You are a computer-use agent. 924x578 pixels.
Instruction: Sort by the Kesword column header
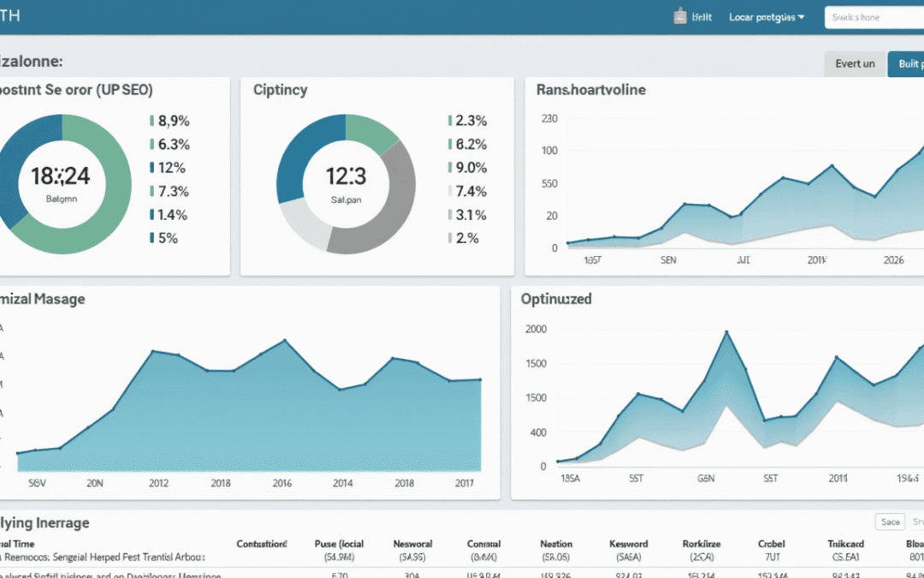pyautogui.click(x=628, y=544)
